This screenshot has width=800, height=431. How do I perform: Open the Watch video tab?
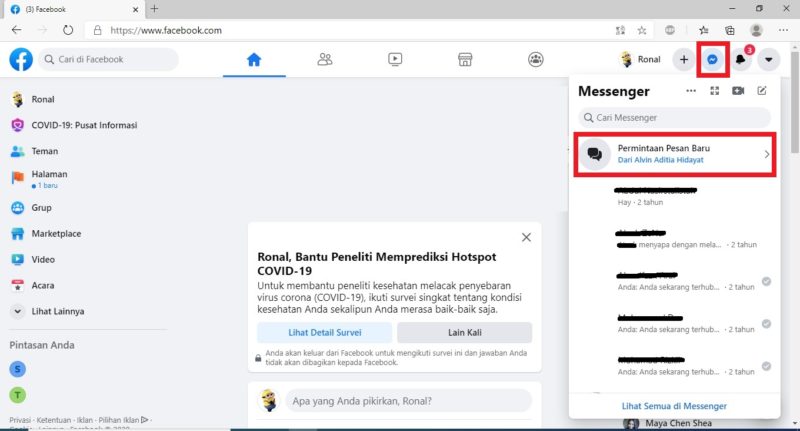click(395, 60)
